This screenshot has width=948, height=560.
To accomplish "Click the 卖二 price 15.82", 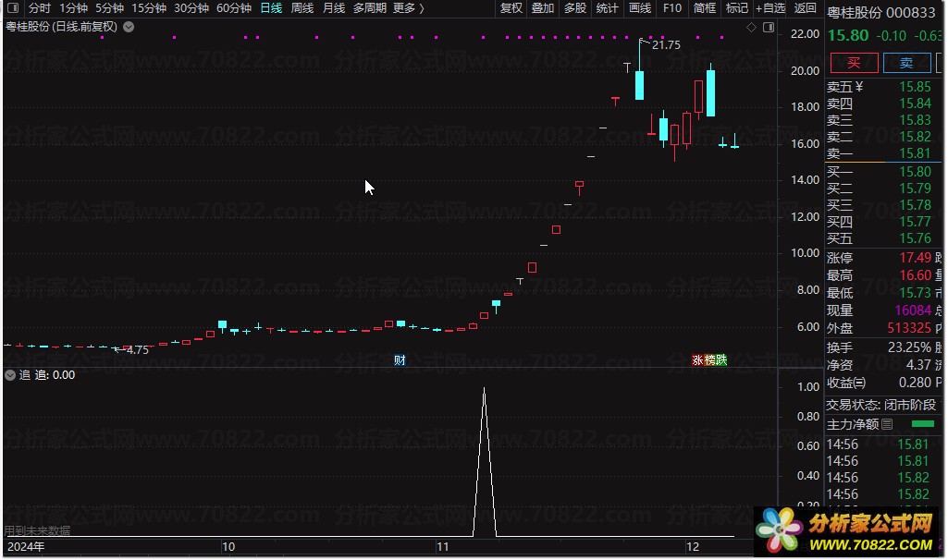I will point(915,137).
